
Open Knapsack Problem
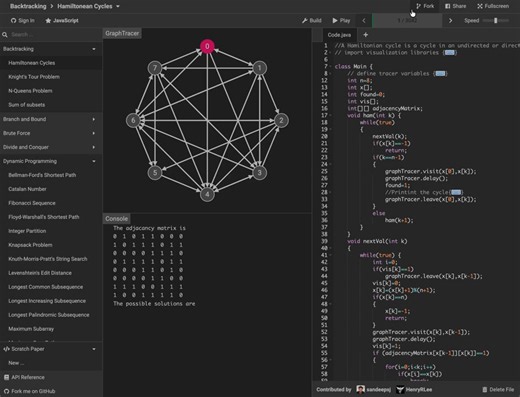click(x=51, y=245)
